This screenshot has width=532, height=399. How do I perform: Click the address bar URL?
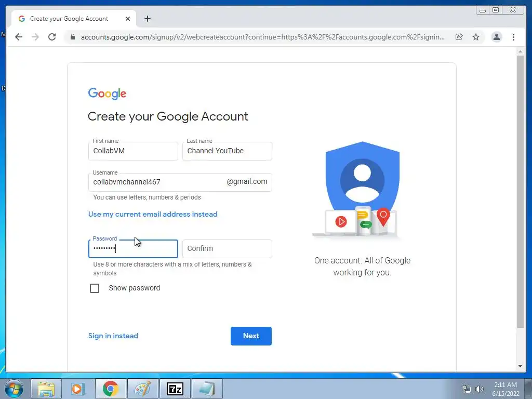tap(262, 37)
